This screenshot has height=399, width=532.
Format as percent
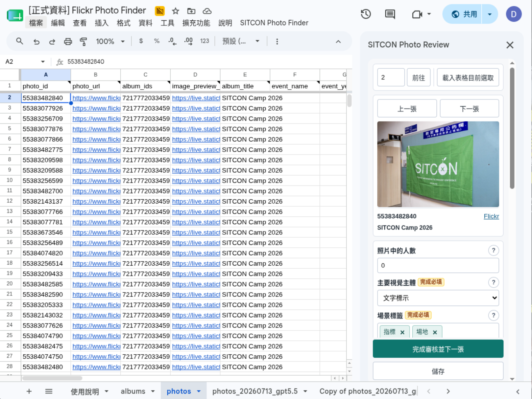(157, 41)
